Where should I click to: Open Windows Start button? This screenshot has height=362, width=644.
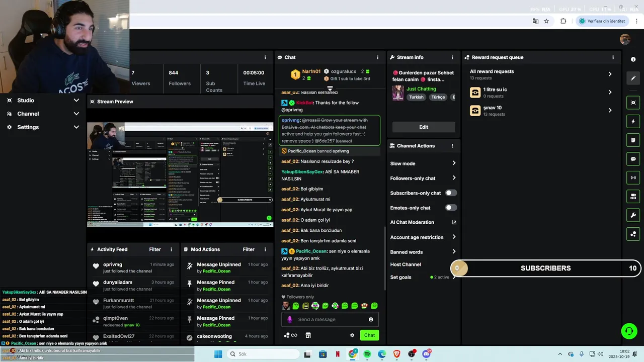(218, 354)
